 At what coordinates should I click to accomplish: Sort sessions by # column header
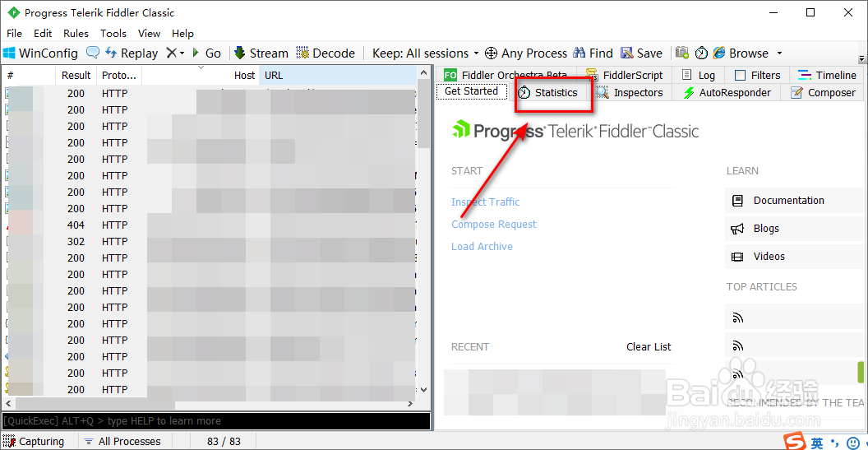pos(29,76)
